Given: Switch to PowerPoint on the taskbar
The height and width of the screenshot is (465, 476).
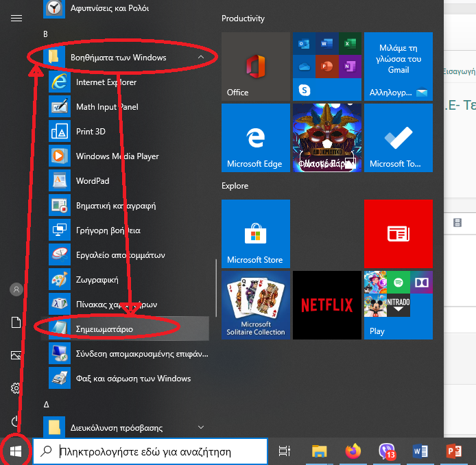Looking at the screenshot, I should click(454, 452).
